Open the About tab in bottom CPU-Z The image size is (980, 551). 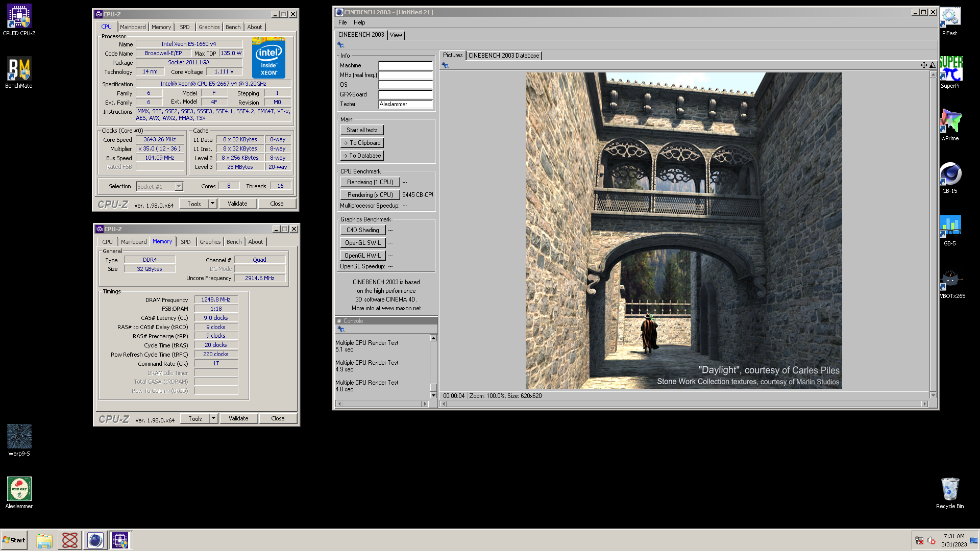255,242
